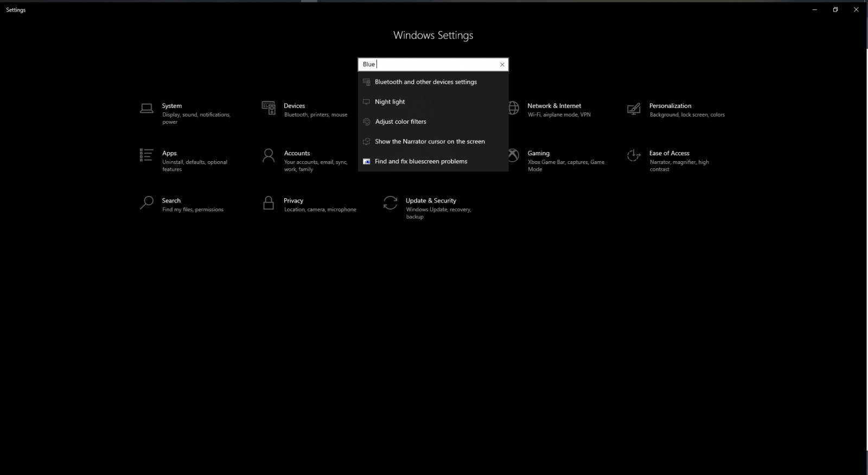Open the System category label

(171, 106)
